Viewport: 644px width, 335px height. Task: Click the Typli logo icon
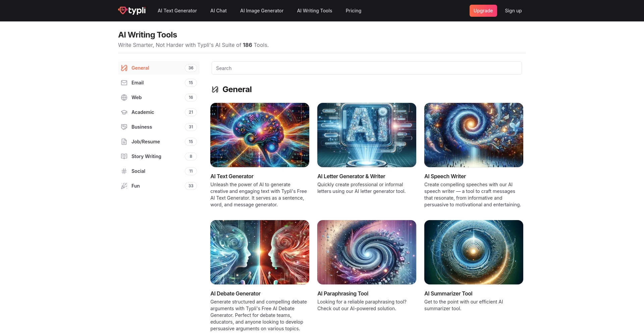(122, 11)
